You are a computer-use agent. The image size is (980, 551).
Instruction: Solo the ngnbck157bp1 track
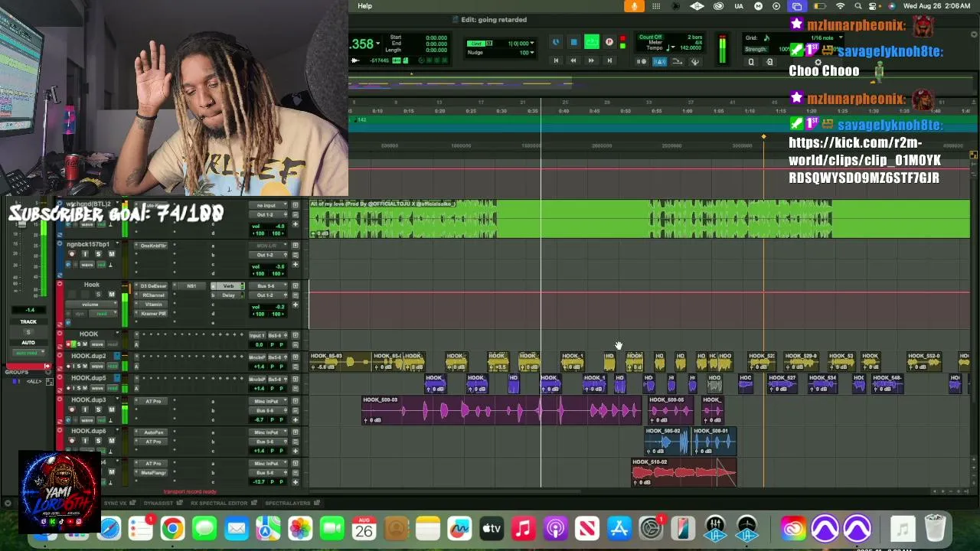[98, 254]
